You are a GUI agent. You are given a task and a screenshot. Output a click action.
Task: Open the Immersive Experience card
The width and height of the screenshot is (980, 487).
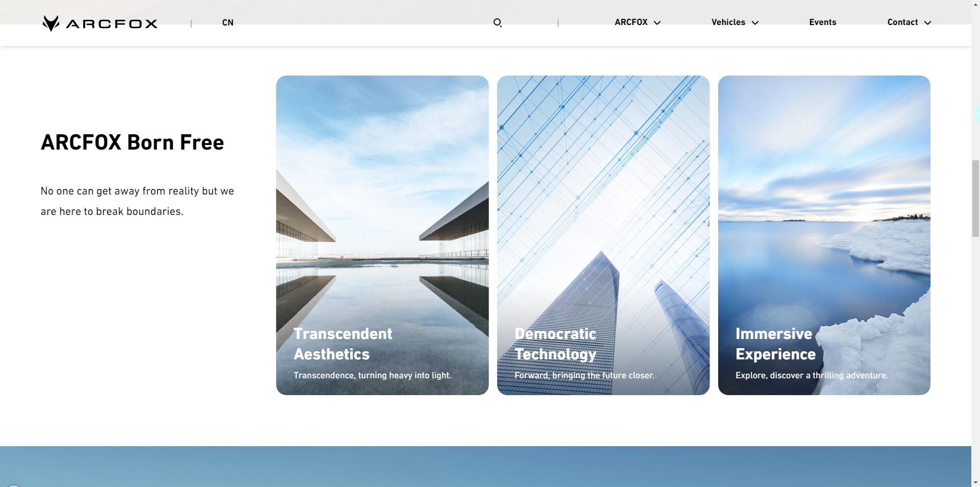click(x=824, y=235)
